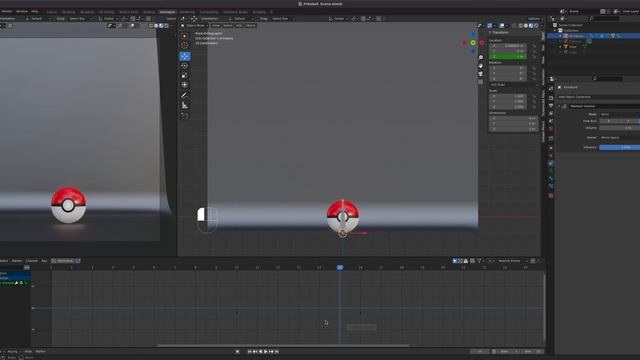
Task: Open the Window menu in top bar
Action: (x=22, y=11)
